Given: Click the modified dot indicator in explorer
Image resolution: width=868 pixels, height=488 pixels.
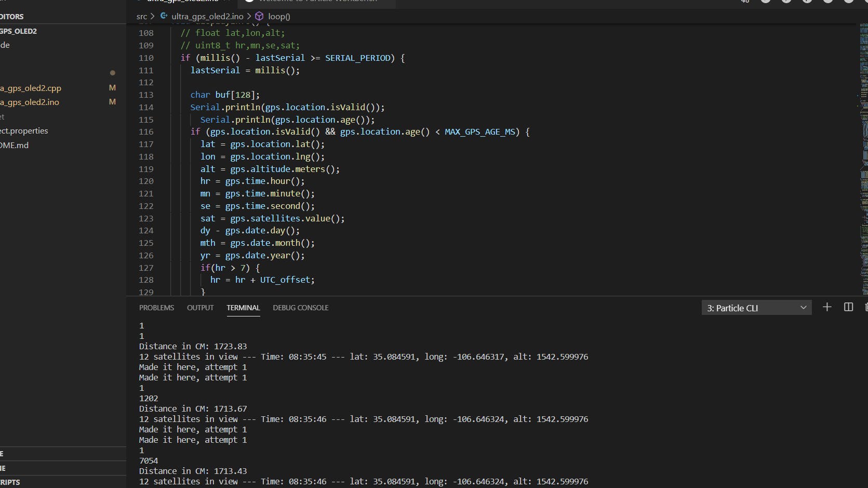Looking at the screenshot, I should 112,73.
